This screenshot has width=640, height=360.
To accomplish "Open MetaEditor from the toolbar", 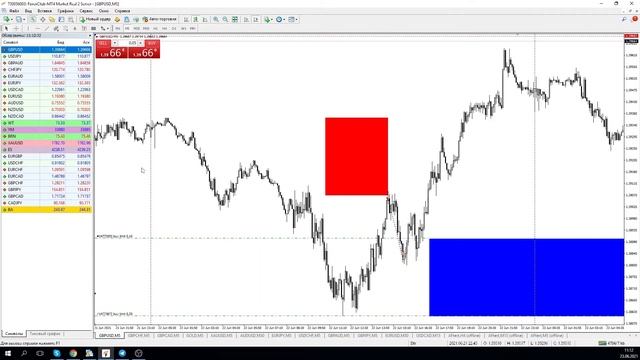I will (117, 19).
